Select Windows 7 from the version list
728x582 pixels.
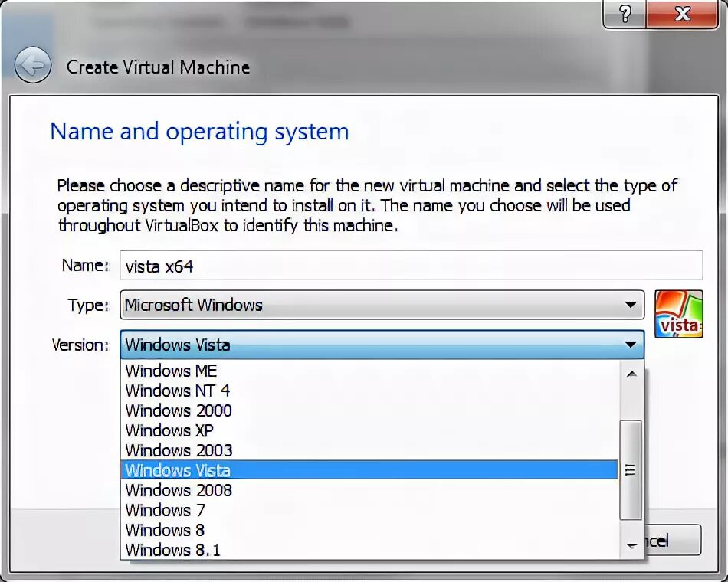pyautogui.click(x=369, y=510)
